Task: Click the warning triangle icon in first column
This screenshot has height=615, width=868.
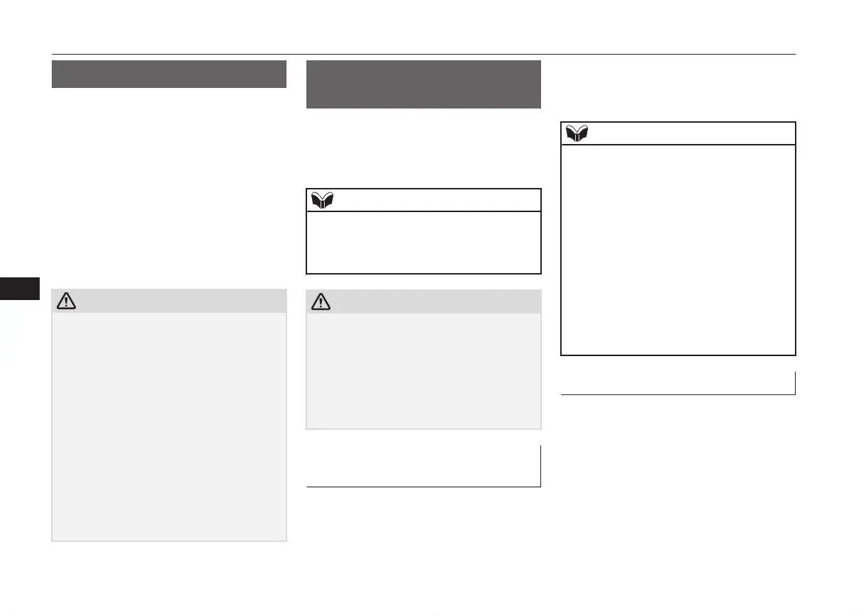Action: pyautogui.click(x=65, y=301)
